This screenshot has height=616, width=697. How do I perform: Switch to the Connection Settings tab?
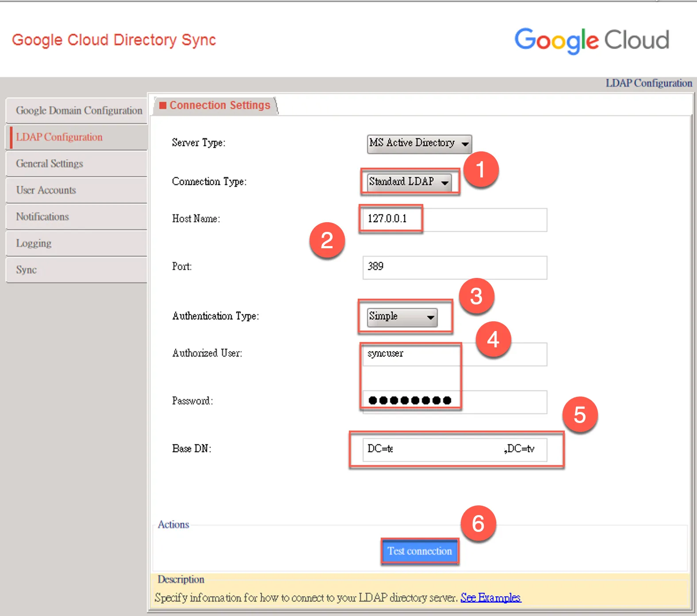tap(216, 105)
